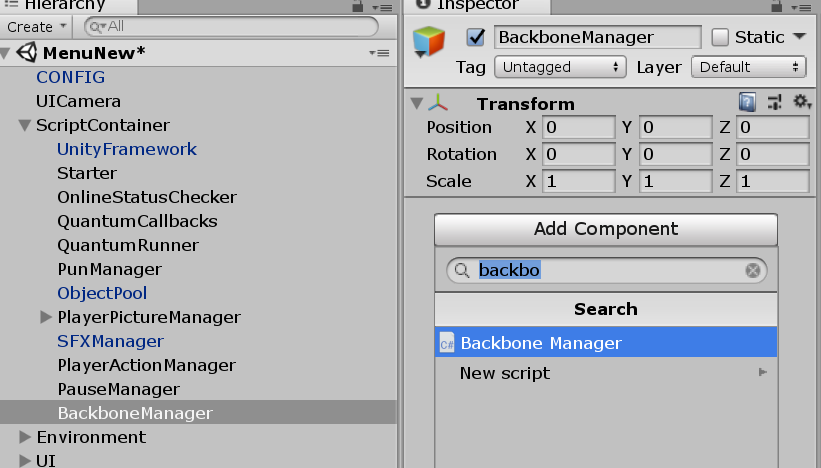The height and width of the screenshot is (468, 821).
Task: Click the Rotation Y field
Action: click(675, 154)
